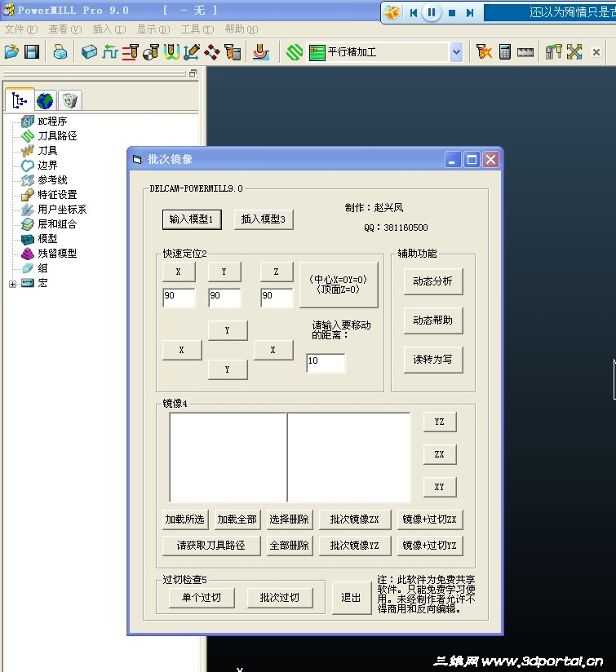
Task: Click the Calculator toolbar icon
Action: point(505,52)
